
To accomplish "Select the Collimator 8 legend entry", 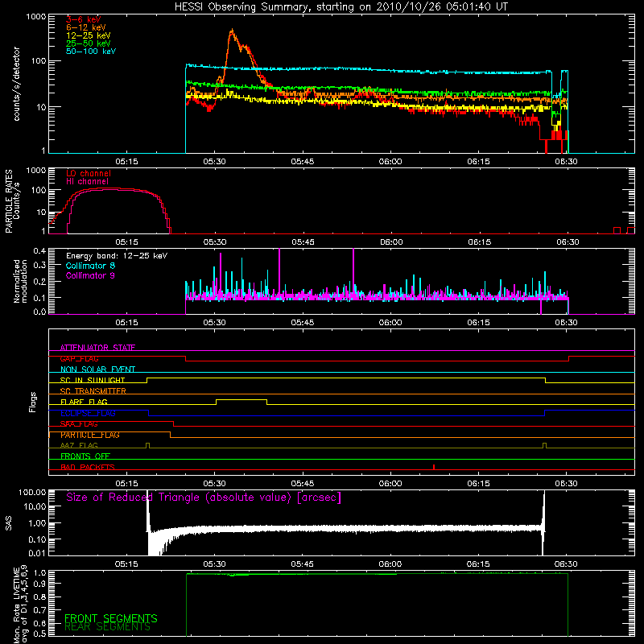I will click(x=90, y=266).
